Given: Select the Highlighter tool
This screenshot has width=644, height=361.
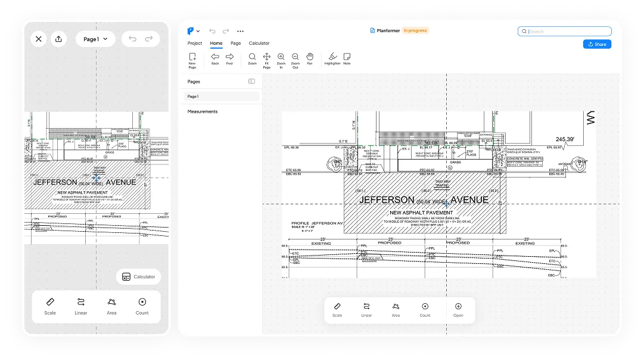Looking at the screenshot, I should pos(332,58).
